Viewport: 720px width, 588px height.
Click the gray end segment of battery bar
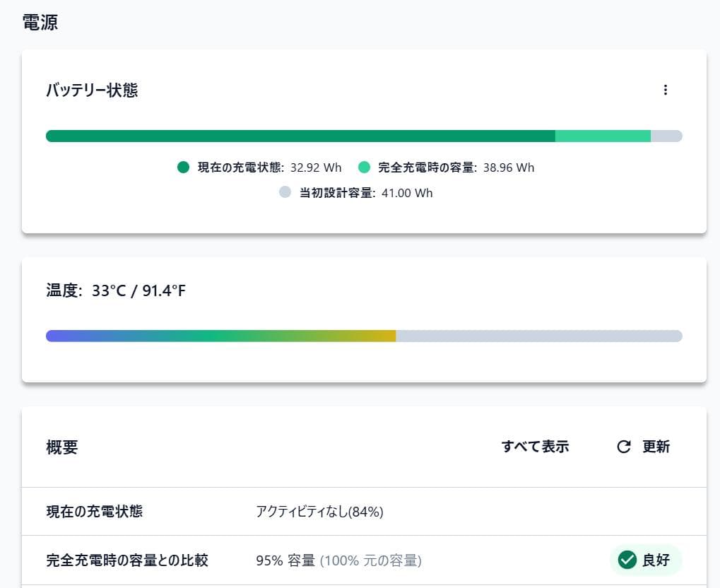pyautogui.click(x=666, y=136)
